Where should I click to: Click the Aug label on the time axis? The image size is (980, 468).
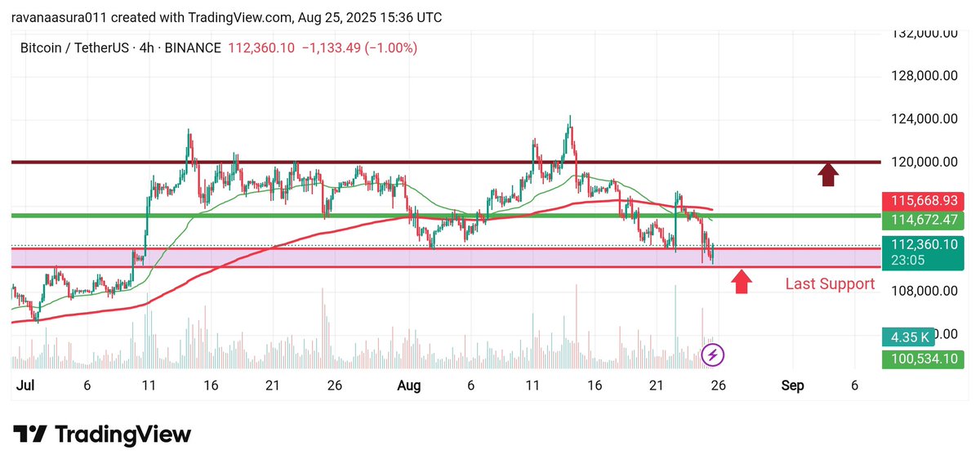pos(409,386)
